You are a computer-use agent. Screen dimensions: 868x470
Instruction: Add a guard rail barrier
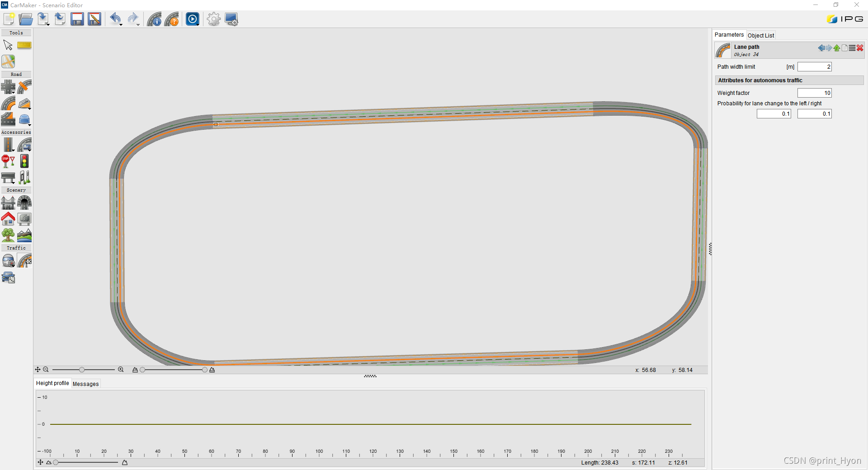8,177
